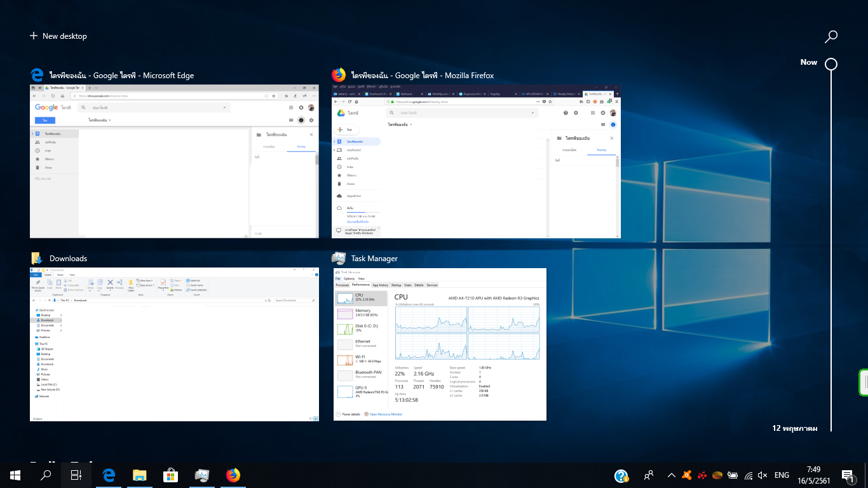This screenshot has width=868, height=488.
Task: Select the Microsoft Edge Google Drive window
Action: point(174,161)
